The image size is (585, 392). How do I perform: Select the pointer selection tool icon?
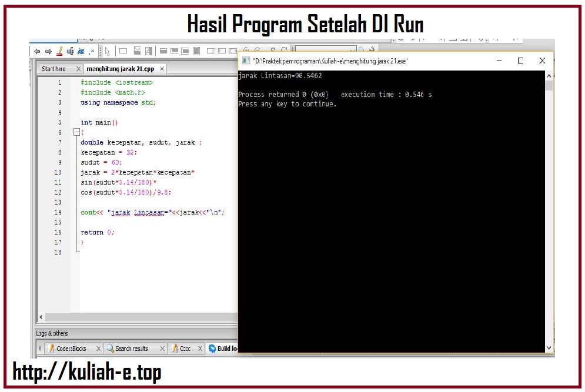click(x=108, y=49)
